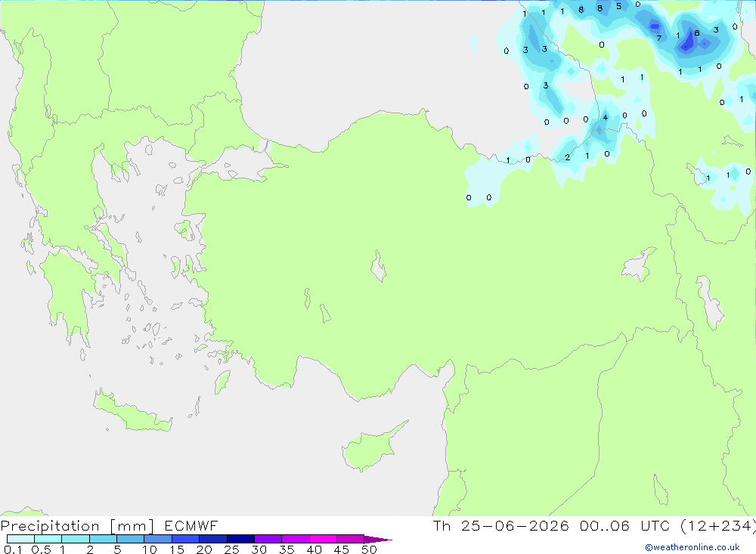Click the above-50 mm arrow legend tip
This screenshot has height=554, width=756.
pos(378,539)
